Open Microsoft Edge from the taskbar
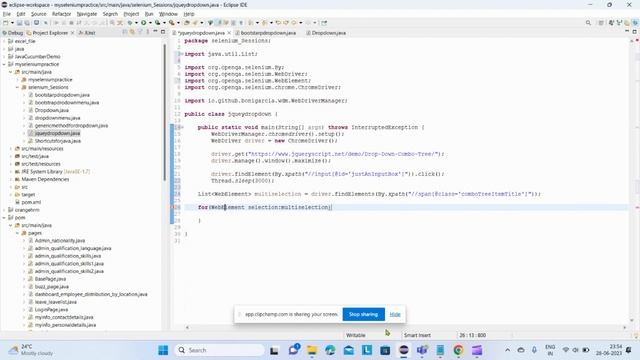The height and width of the screenshot is (360, 640). click(330, 350)
